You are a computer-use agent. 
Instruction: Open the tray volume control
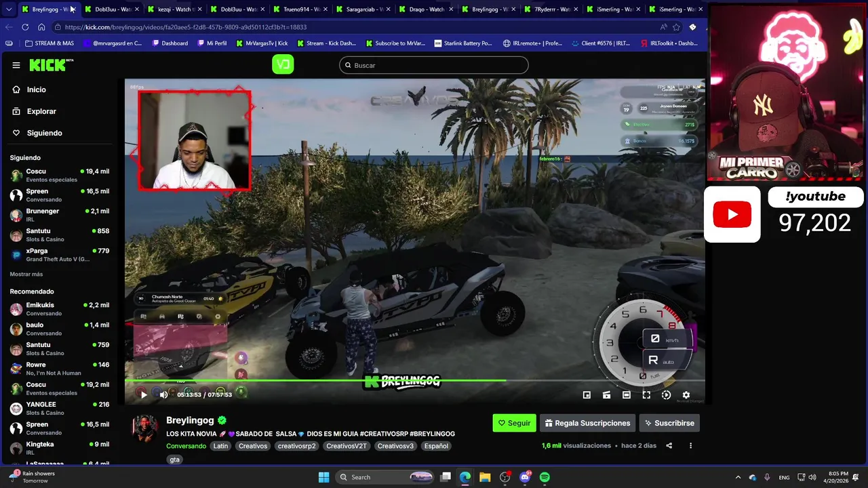[812, 477]
